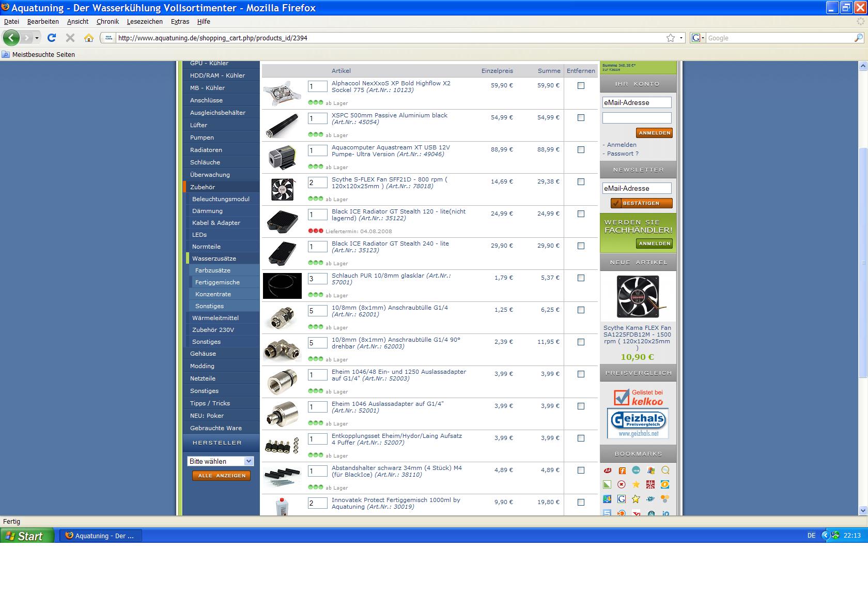Click the newsletter eMail-Adresse field
Screen dimensions: 868x608
(637, 188)
